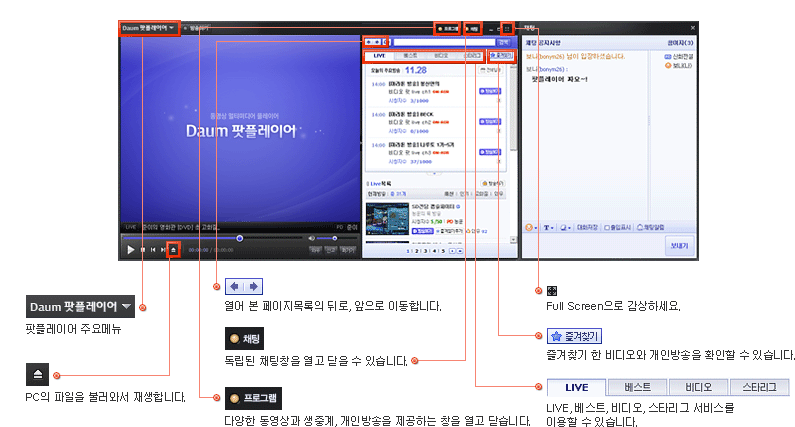
Task: Skip to previous track
Action: coord(153,250)
